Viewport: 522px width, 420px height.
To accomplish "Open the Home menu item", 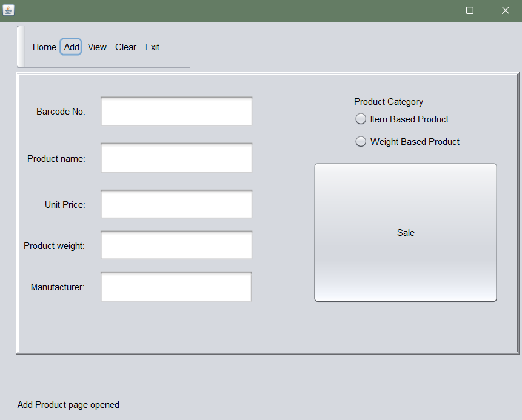I will pos(44,47).
